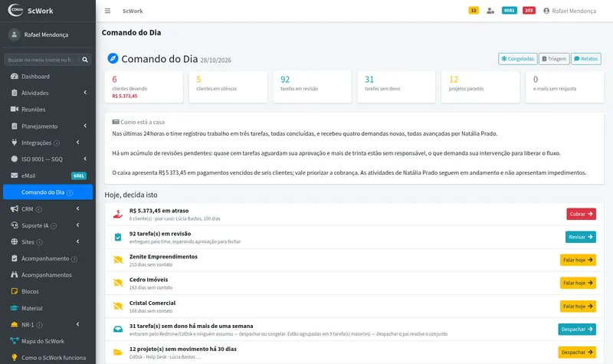
Task: Expand the CRM submenu chevron
Action: tap(78, 208)
